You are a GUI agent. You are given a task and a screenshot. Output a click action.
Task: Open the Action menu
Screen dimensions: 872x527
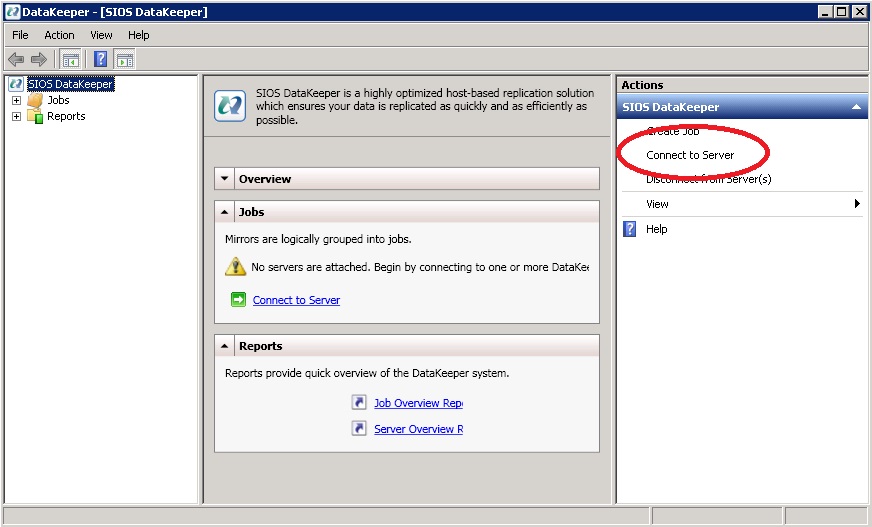59,35
